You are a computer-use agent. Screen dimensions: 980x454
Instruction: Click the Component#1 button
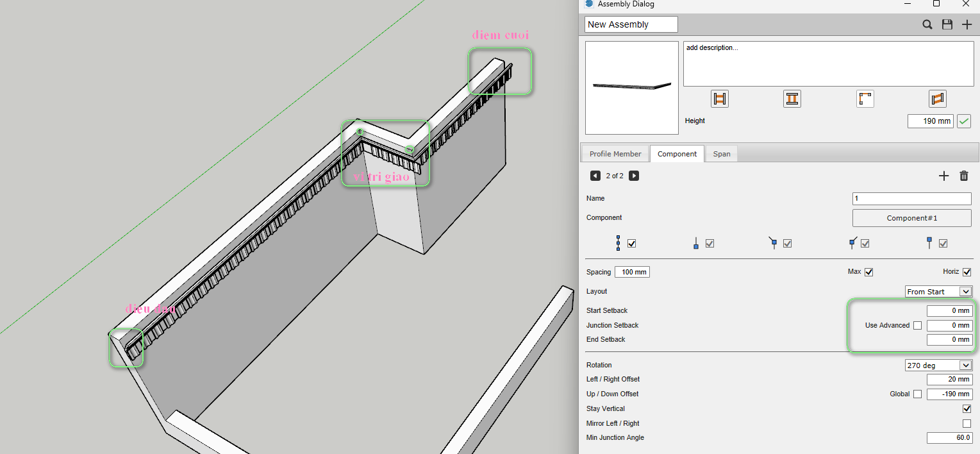(911, 218)
